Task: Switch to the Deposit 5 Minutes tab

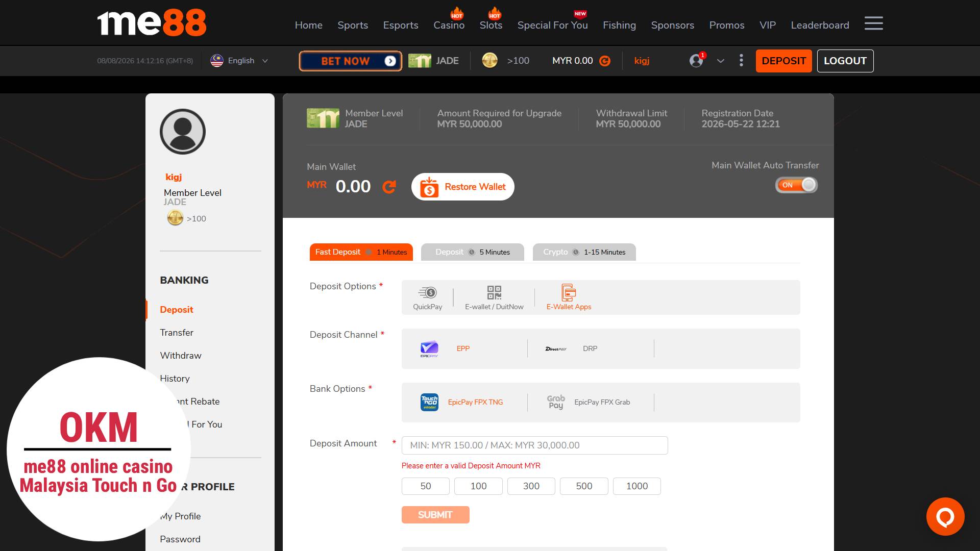Action: pos(472,252)
